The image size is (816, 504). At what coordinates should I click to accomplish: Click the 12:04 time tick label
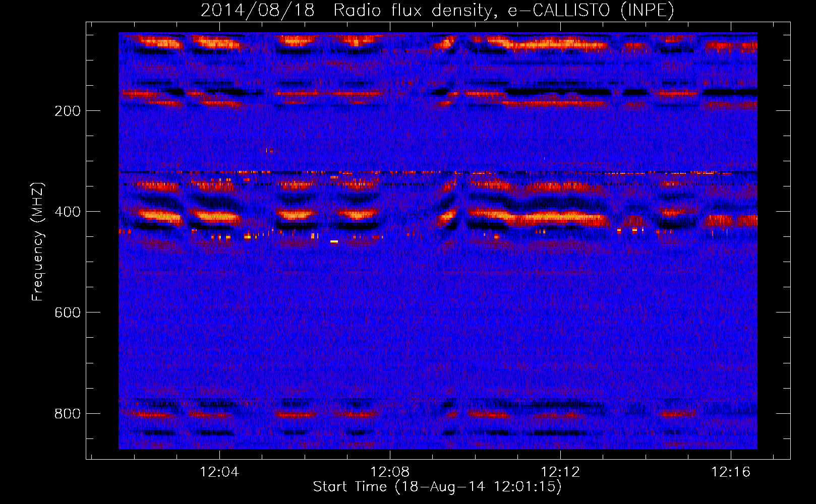(219, 472)
